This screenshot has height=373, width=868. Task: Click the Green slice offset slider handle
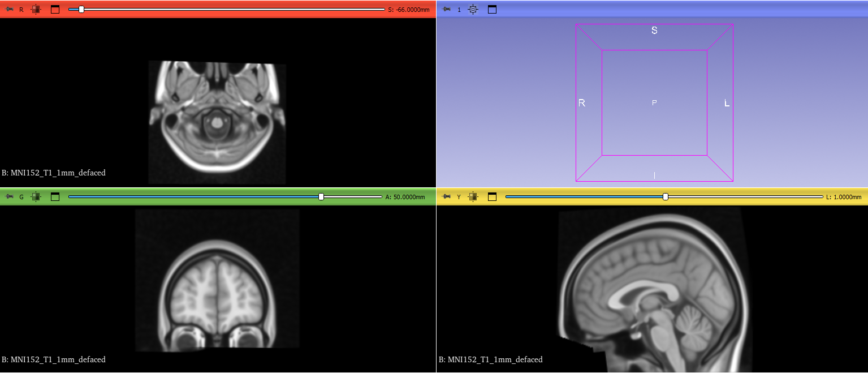(321, 196)
